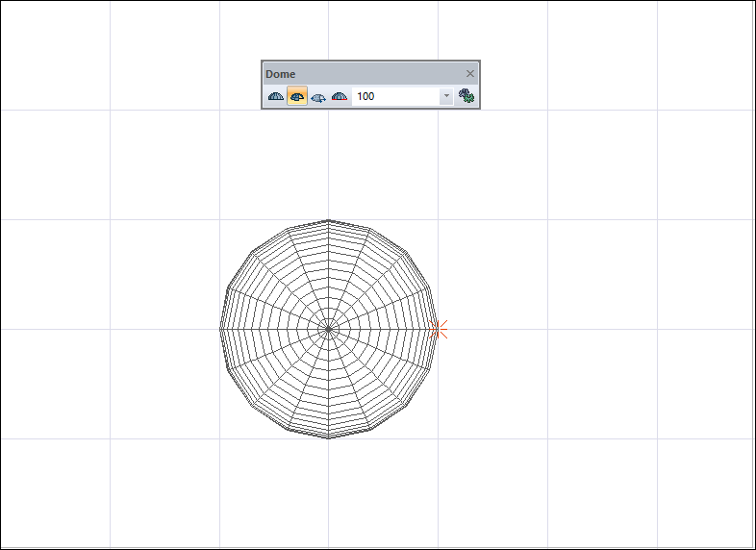
Task: Select the first dome shape icon
Action: pos(276,97)
